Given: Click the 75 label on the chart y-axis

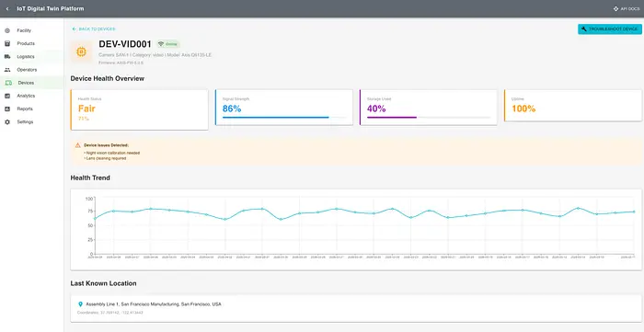Looking at the screenshot, I should [x=90, y=212].
